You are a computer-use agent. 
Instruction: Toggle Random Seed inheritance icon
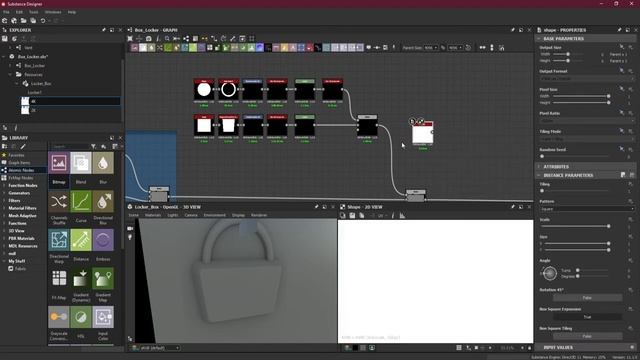tap(622, 149)
